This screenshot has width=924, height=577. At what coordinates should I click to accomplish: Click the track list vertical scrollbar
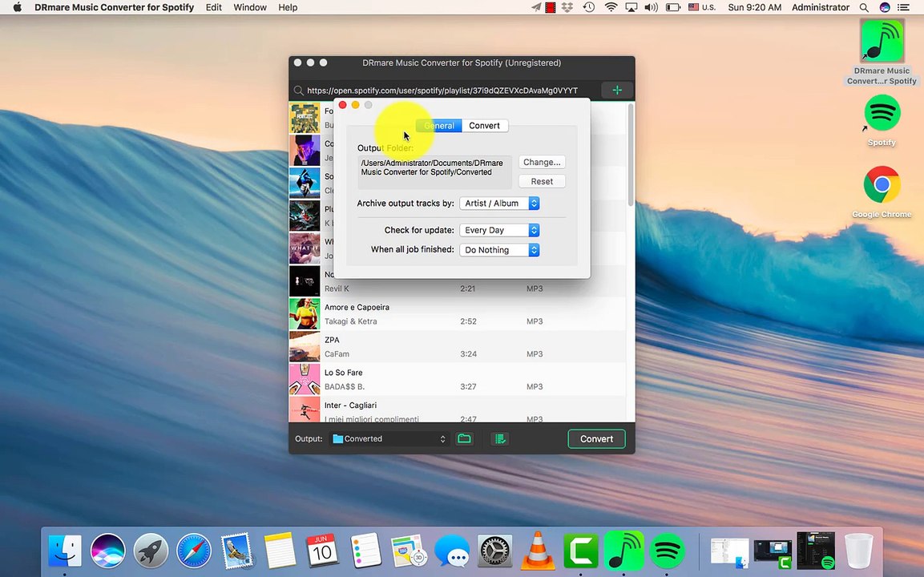[x=631, y=155]
